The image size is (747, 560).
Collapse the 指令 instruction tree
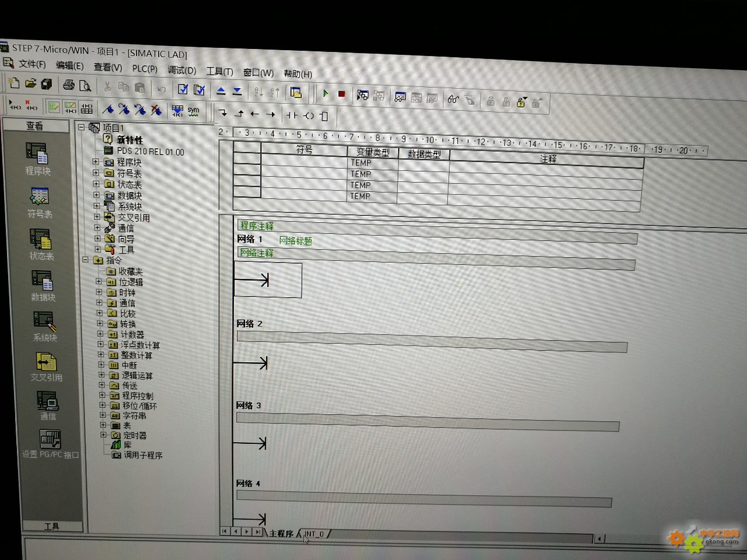(85, 260)
